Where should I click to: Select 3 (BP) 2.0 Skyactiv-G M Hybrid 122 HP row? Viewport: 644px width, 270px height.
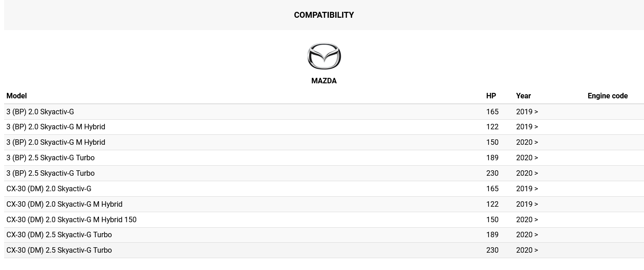pyautogui.click(x=324, y=127)
